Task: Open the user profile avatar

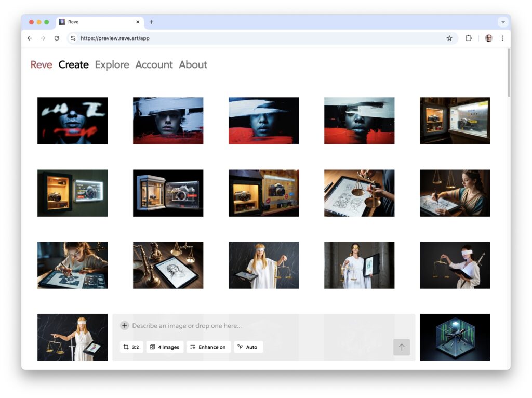Action: coord(488,38)
